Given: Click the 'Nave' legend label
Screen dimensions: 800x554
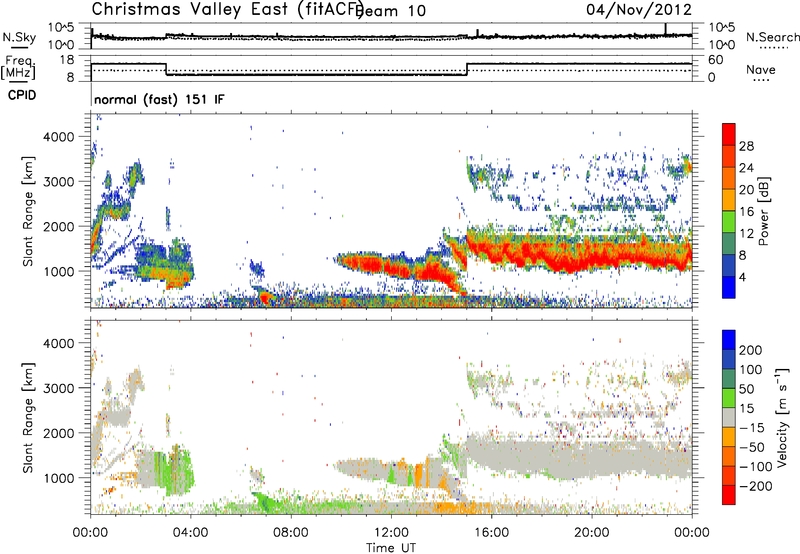Looking at the screenshot, I should tap(761, 69).
